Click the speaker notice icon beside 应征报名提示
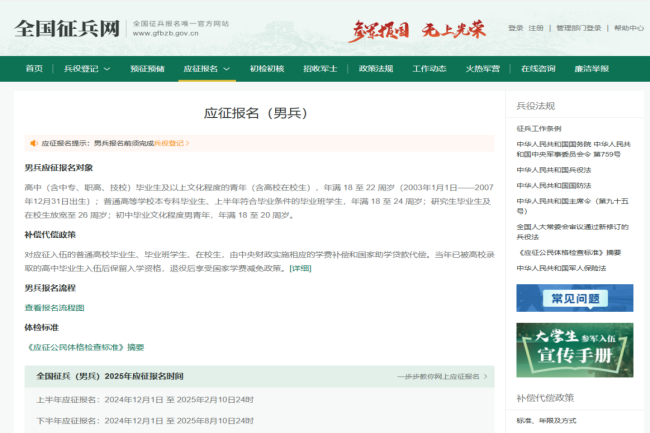This screenshot has height=433, width=650. coord(33,143)
